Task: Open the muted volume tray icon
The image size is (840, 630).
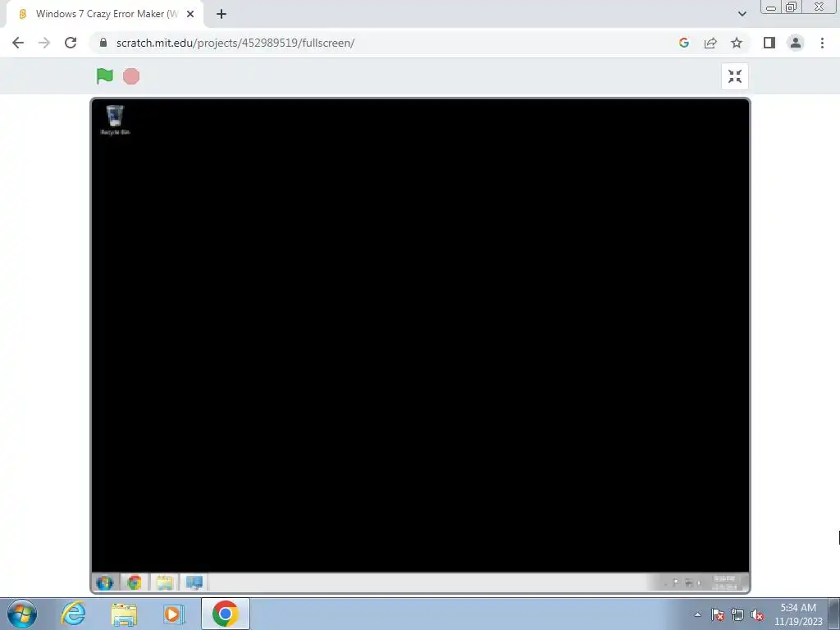Action: pos(757,615)
